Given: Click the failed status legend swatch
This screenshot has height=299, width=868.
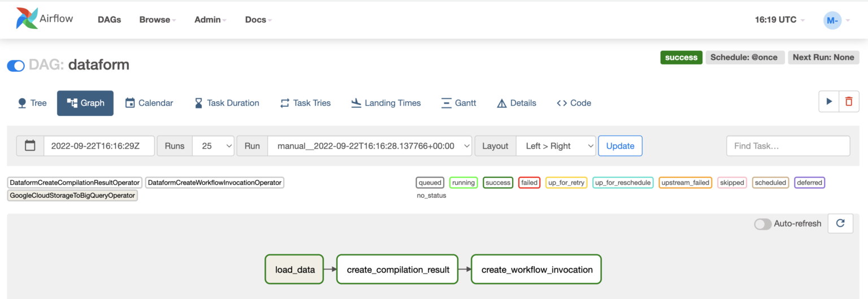Looking at the screenshot, I should [x=530, y=183].
